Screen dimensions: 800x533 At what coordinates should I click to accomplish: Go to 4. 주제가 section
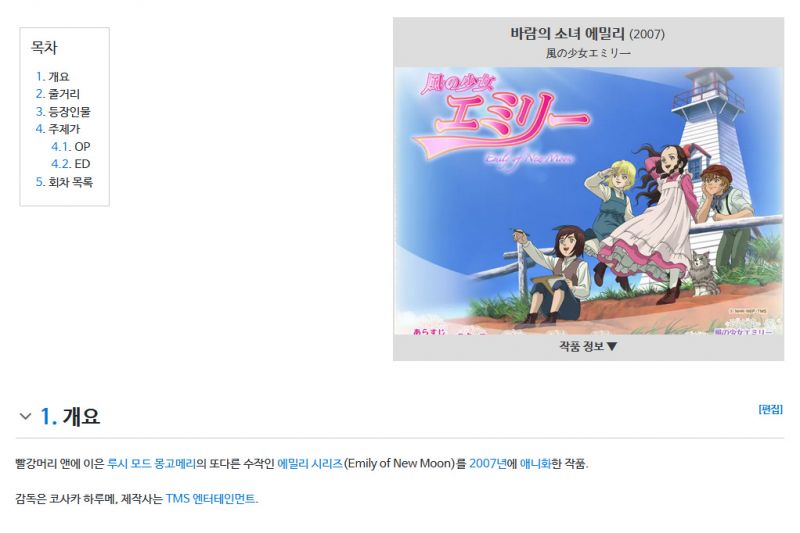[x=58, y=129]
